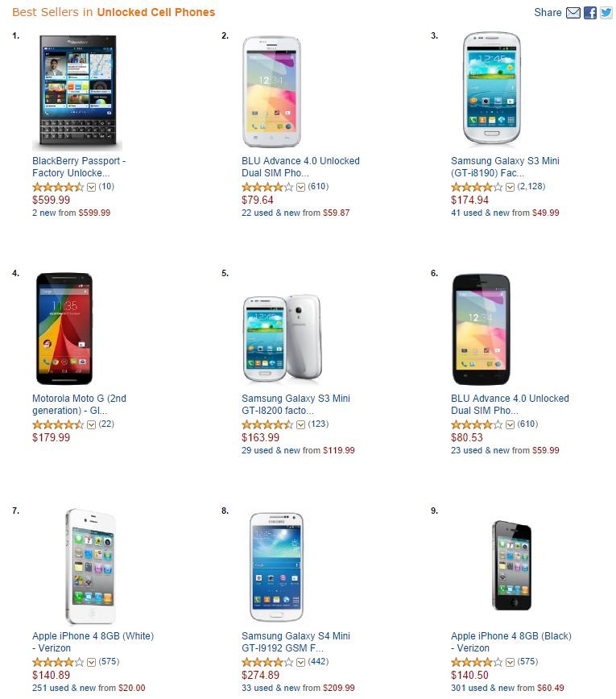Image resolution: width=616 pixels, height=699 pixels.
Task: Expand rating dropdown for iPhone 4 White
Action: pyautogui.click(x=91, y=662)
